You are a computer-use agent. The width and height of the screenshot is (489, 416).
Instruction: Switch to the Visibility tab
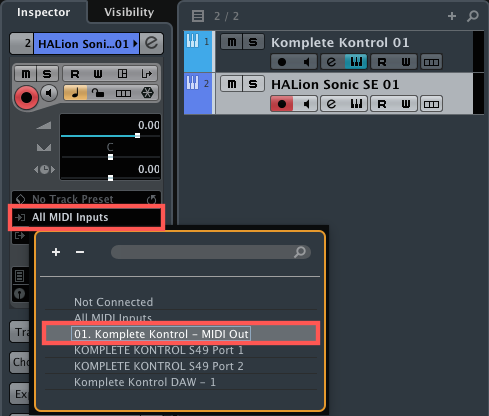point(129,12)
